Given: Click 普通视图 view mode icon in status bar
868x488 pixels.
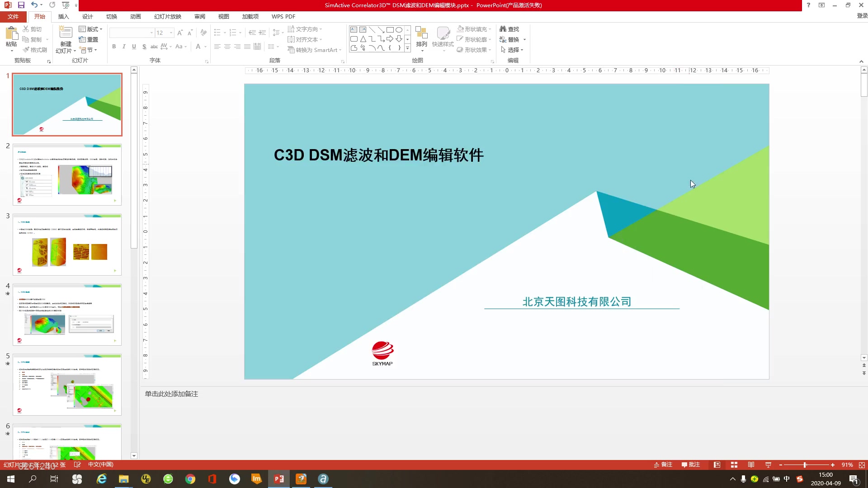Looking at the screenshot, I should [717, 465].
